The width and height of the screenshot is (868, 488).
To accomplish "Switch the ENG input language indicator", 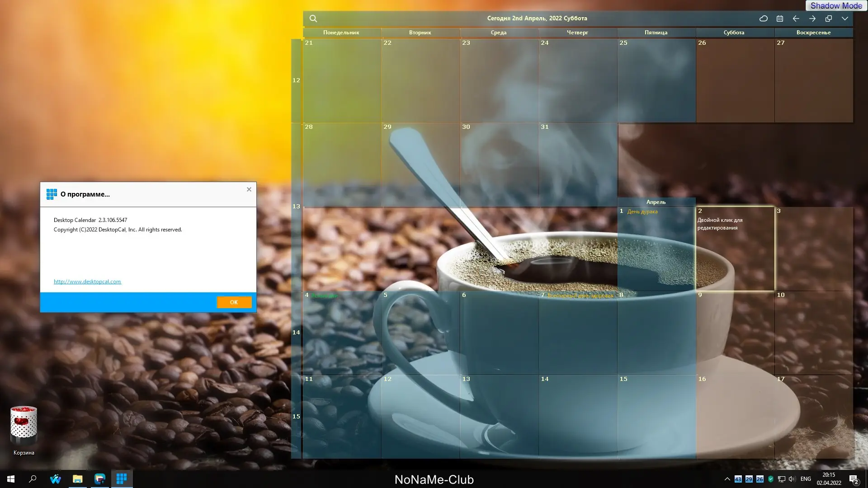I will (806, 479).
